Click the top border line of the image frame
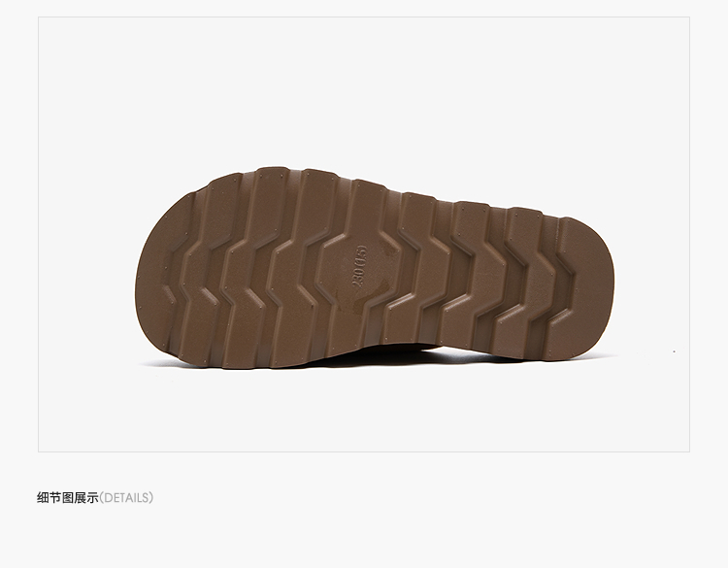 click(364, 17)
